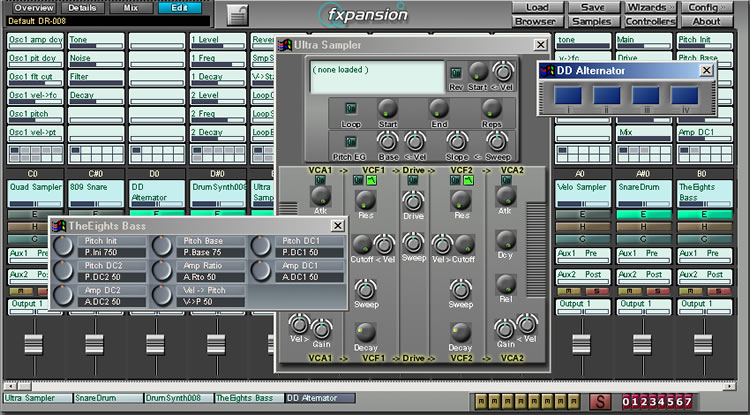Toggle the Rev On switch in Ultra Sampler
This screenshot has height=415, width=750.
456,72
